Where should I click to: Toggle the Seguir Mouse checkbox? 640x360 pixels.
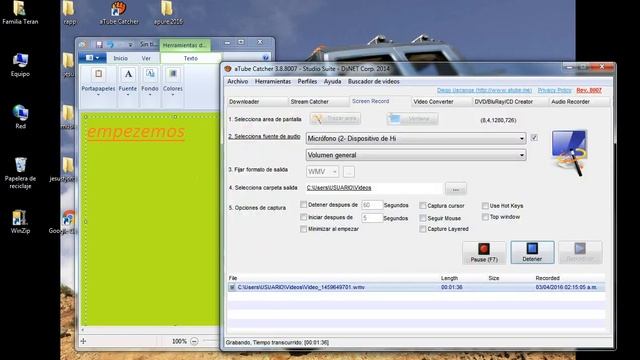click(423, 218)
